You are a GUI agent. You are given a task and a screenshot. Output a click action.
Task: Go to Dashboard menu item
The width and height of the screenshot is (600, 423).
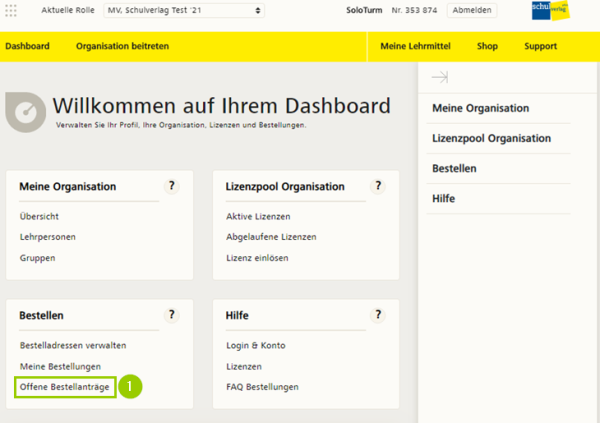coord(28,46)
